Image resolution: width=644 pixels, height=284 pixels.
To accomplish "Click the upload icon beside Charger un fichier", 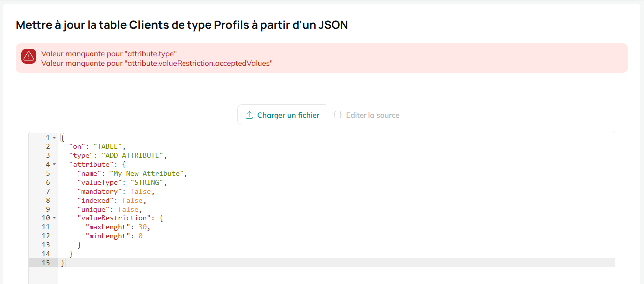I will [x=249, y=115].
